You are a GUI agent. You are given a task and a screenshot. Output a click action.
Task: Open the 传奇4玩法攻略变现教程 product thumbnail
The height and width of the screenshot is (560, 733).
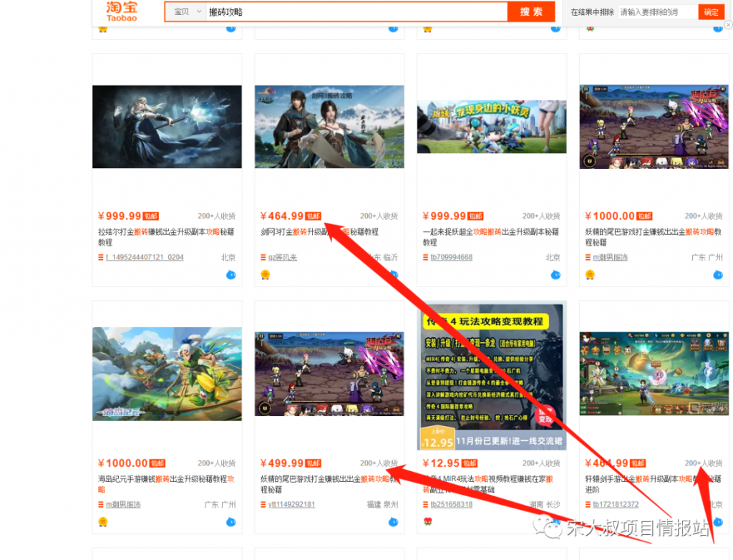tap(492, 376)
